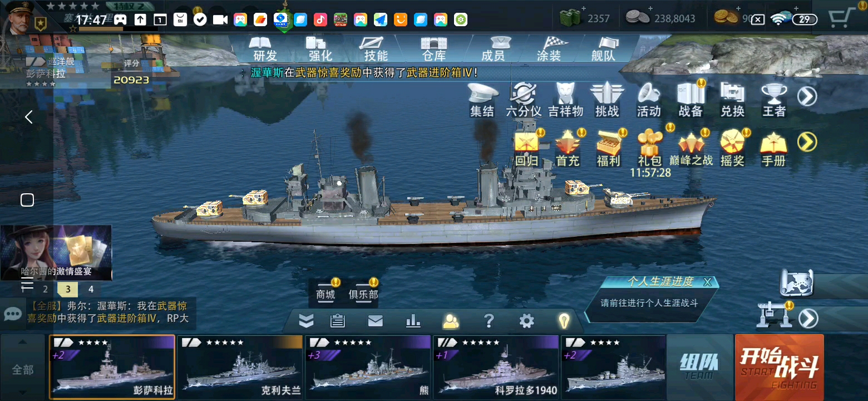Tap the left back arrow

29,117
